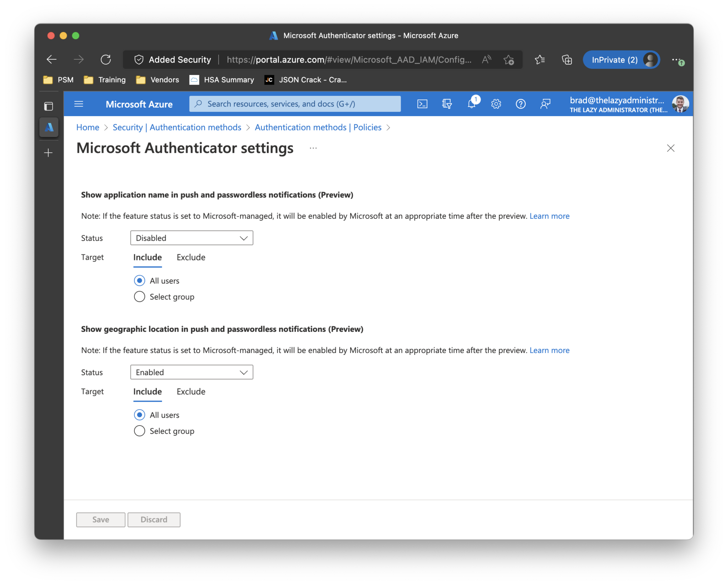Open the Help question mark icon
Screen dimensions: 728x585
coord(520,104)
